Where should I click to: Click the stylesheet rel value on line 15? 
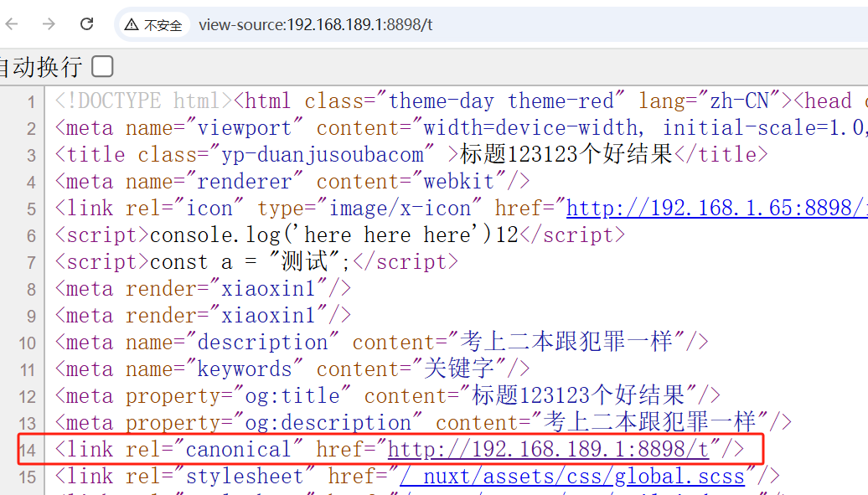244,477
